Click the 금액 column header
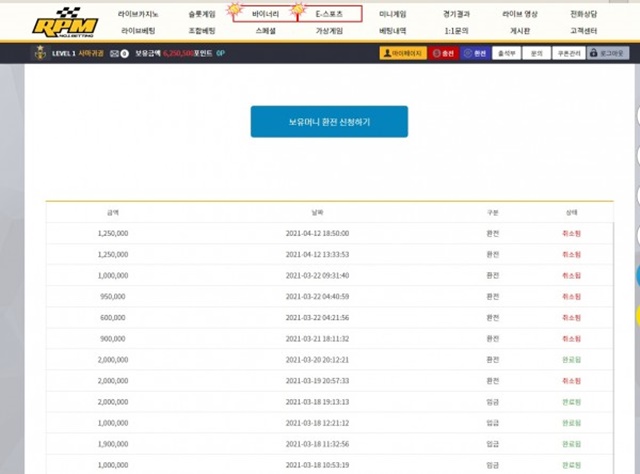This screenshot has height=474, width=640. pos(113,212)
